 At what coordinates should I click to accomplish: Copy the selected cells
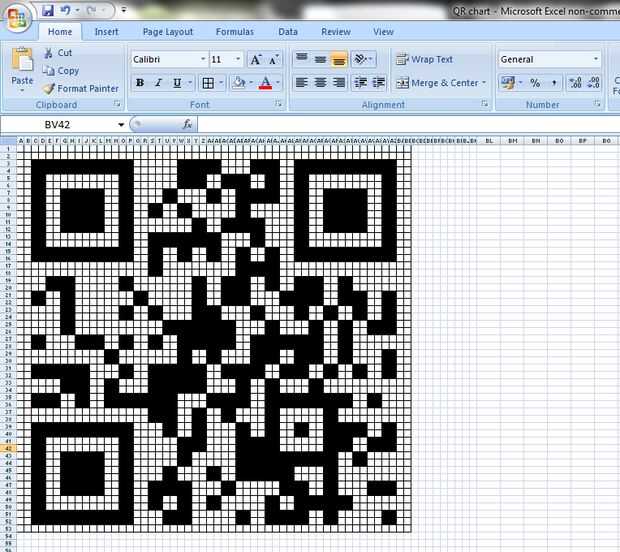click(60, 70)
